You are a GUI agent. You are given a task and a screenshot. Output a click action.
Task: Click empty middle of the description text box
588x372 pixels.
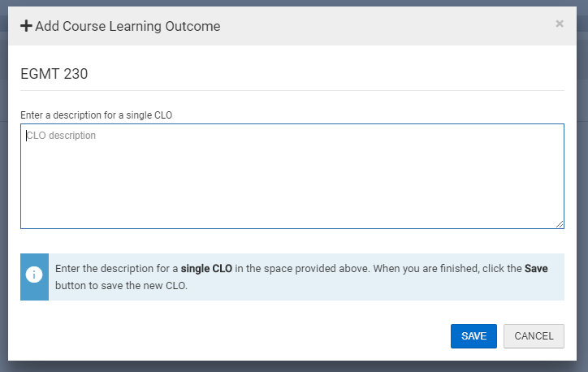[292, 180]
